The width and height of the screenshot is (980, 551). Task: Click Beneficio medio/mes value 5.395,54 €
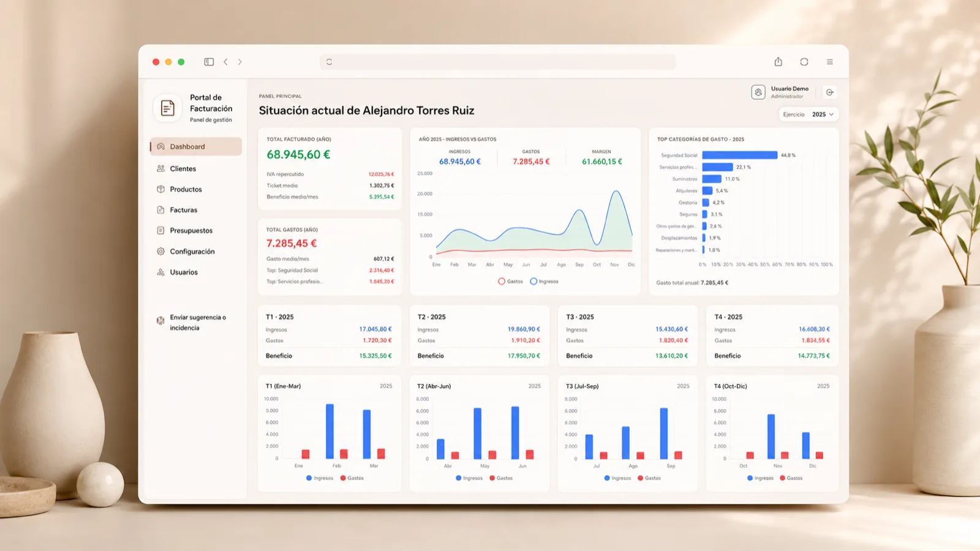coord(382,197)
